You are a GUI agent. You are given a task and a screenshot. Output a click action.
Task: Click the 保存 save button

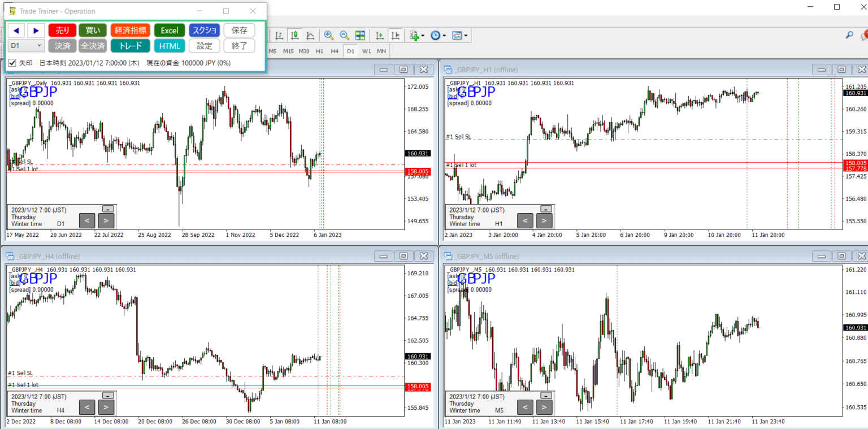coord(239,30)
